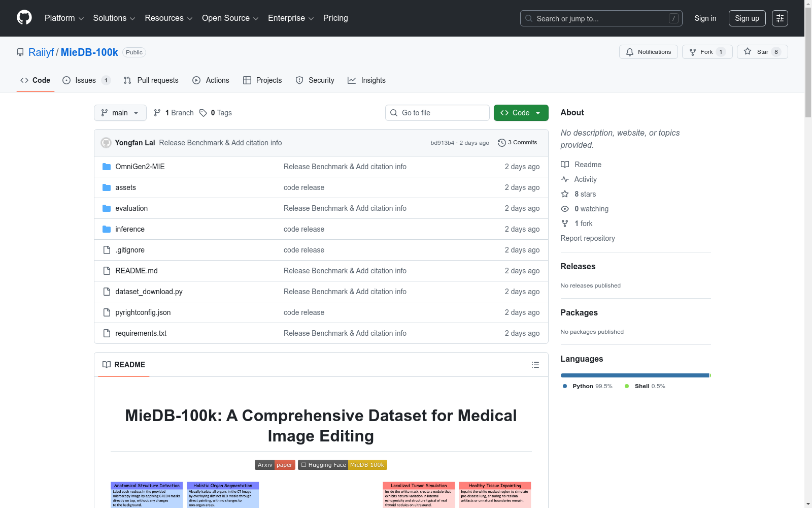This screenshot has height=508, width=812.
Task: Click the assets folder icon
Action: (x=107, y=187)
